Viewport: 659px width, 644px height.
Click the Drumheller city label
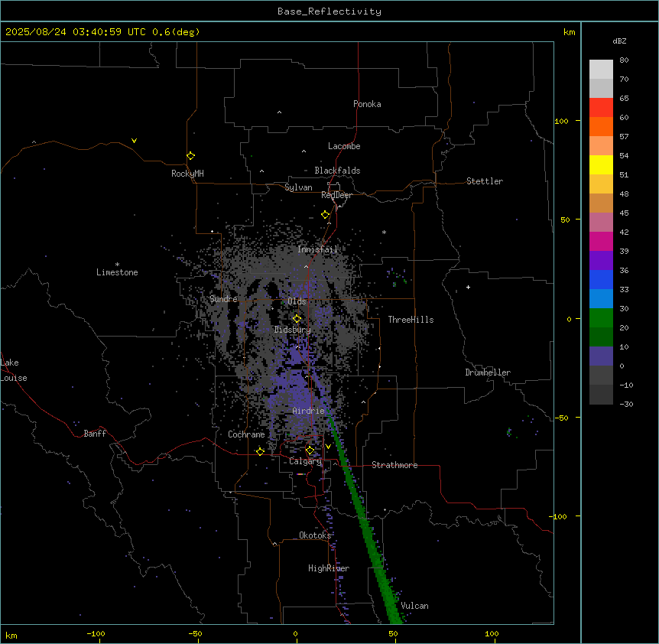pyautogui.click(x=488, y=372)
